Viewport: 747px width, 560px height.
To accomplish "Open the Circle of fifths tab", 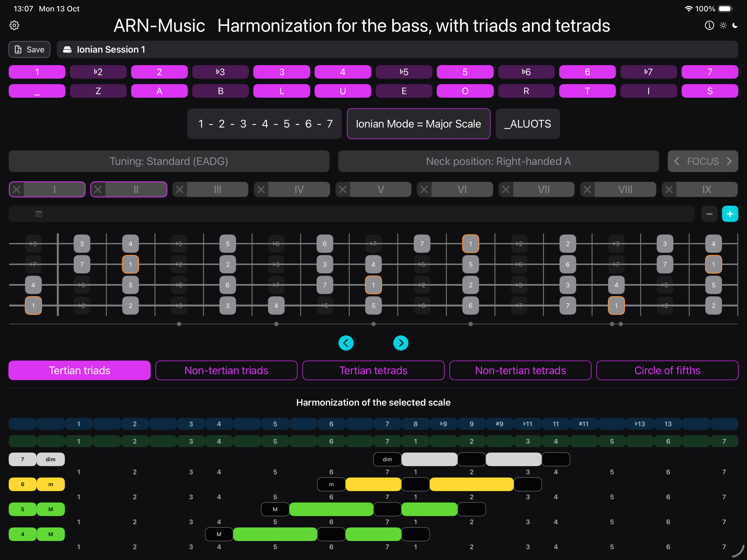I will [x=667, y=370].
